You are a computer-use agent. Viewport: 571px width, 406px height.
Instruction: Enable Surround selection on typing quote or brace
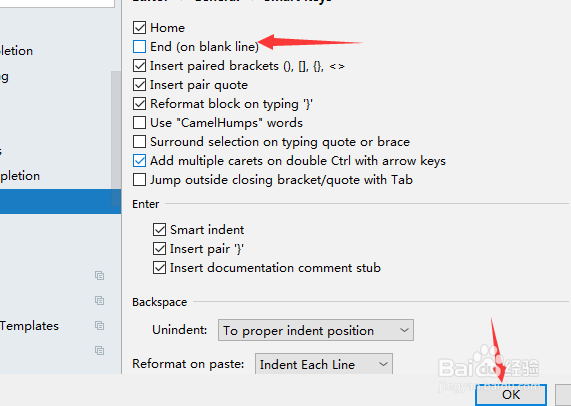pyautogui.click(x=139, y=142)
